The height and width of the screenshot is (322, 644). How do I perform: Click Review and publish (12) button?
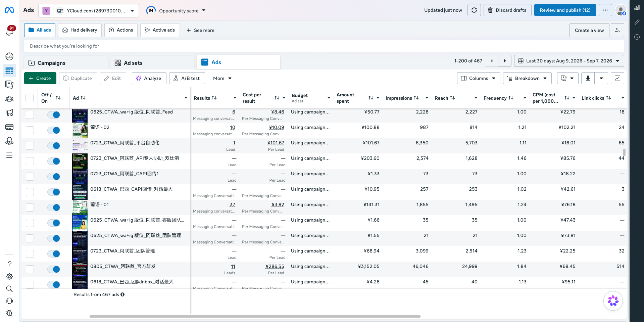(x=565, y=10)
